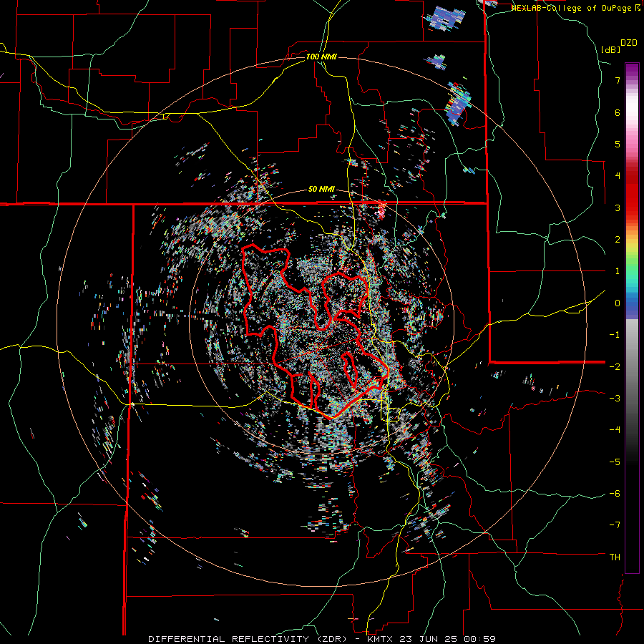Click the 100 NMI range ring label
644x644 pixels.
[x=321, y=57]
